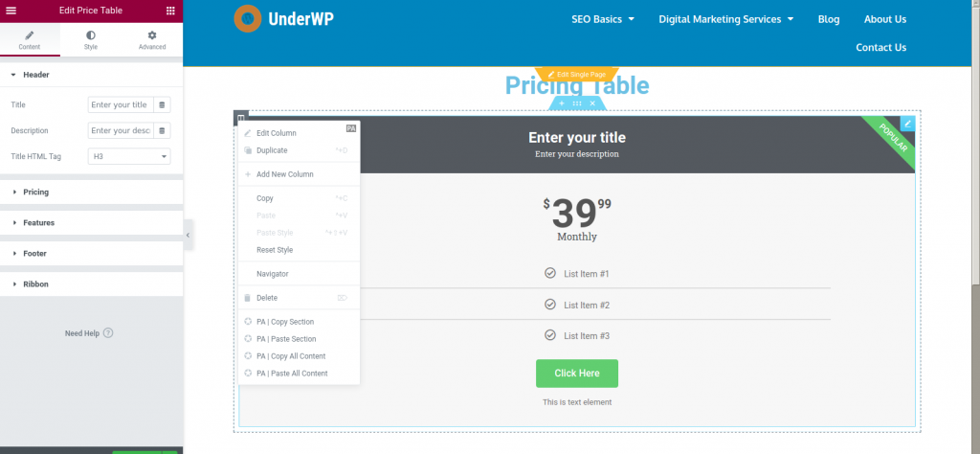The image size is (980, 454).
Task: Open the widgets grid panel icon
Action: (x=170, y=11)
